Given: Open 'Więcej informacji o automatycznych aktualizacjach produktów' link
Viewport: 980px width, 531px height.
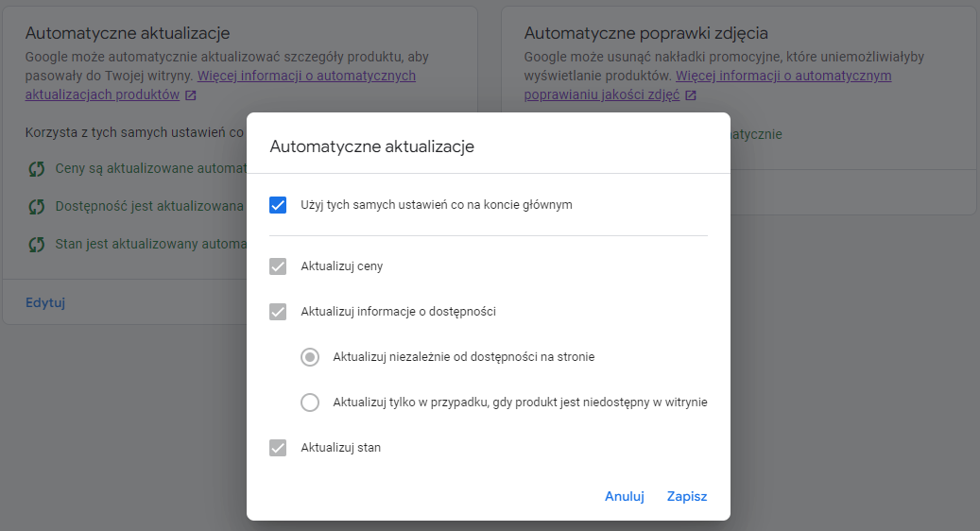Looking at the screenshot, I should 220,85.
